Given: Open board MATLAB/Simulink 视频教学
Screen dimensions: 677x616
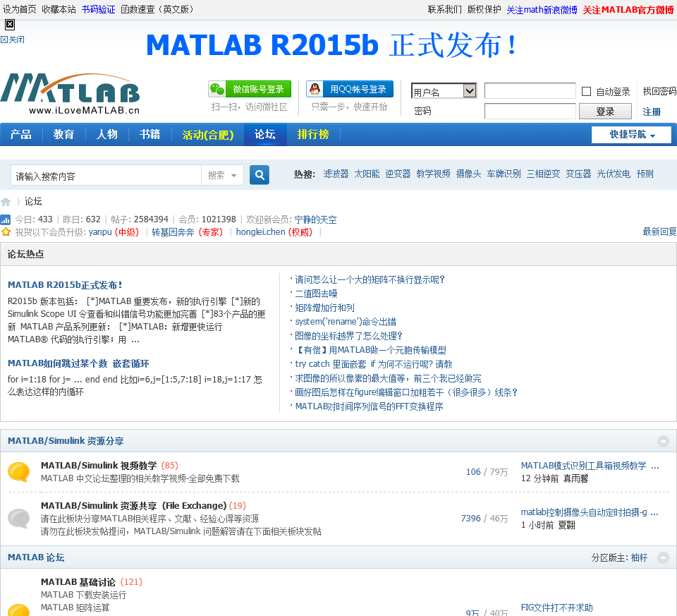Looking at the screenshot, I should click(x=99, y=466).
